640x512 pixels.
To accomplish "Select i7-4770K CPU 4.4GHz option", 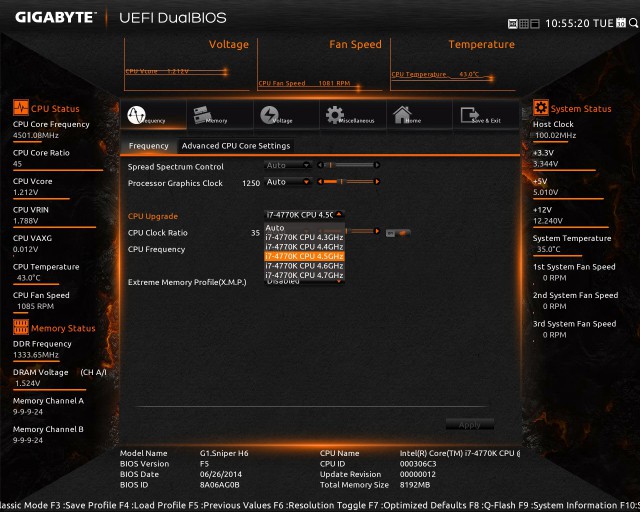I will (304, 247).
